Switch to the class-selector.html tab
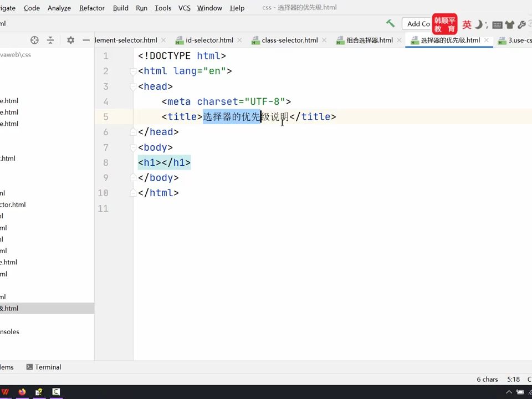Image resolution: width=532 pixels, height=399 pixels. (x=290, y=40)
